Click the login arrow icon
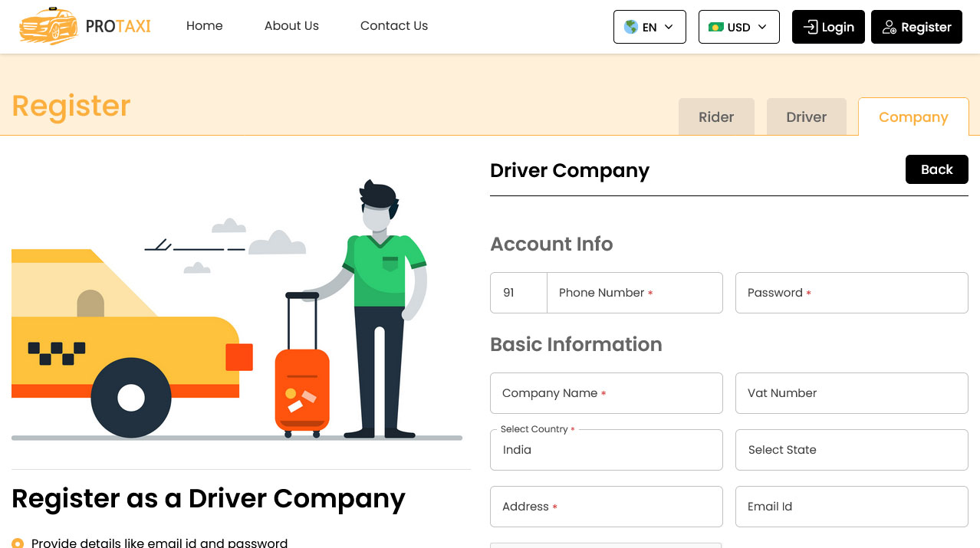 pyautogui.click(x=811, y=27)
